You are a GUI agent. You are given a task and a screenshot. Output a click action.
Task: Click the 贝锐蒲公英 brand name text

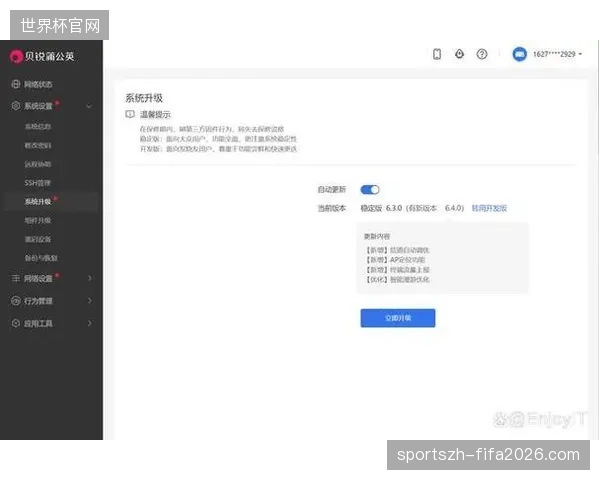pos(49,57)
